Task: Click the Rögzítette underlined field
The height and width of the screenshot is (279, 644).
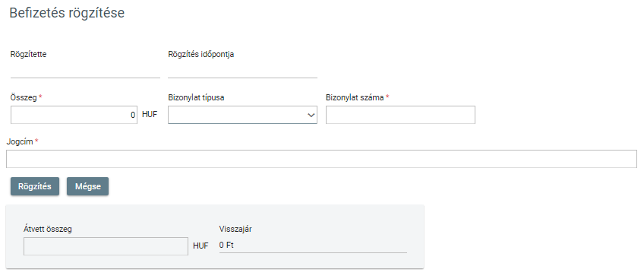Action: 85,70
